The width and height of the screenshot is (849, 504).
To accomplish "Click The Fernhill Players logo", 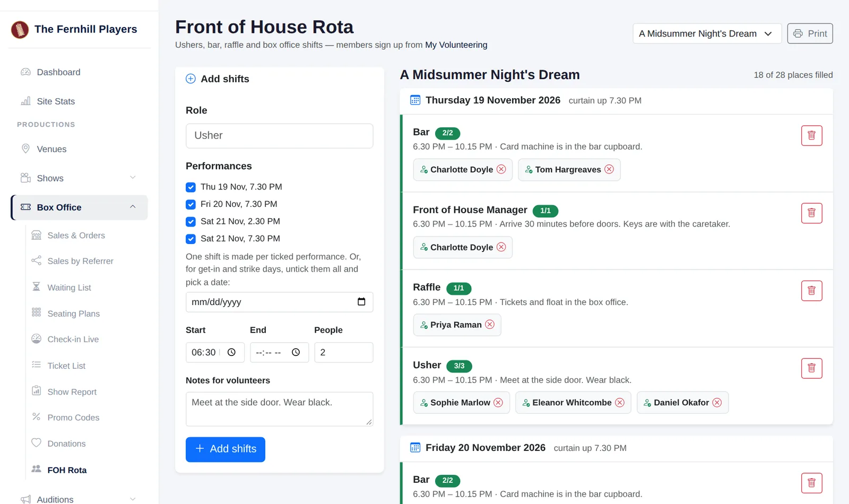I will coord(20,29).
